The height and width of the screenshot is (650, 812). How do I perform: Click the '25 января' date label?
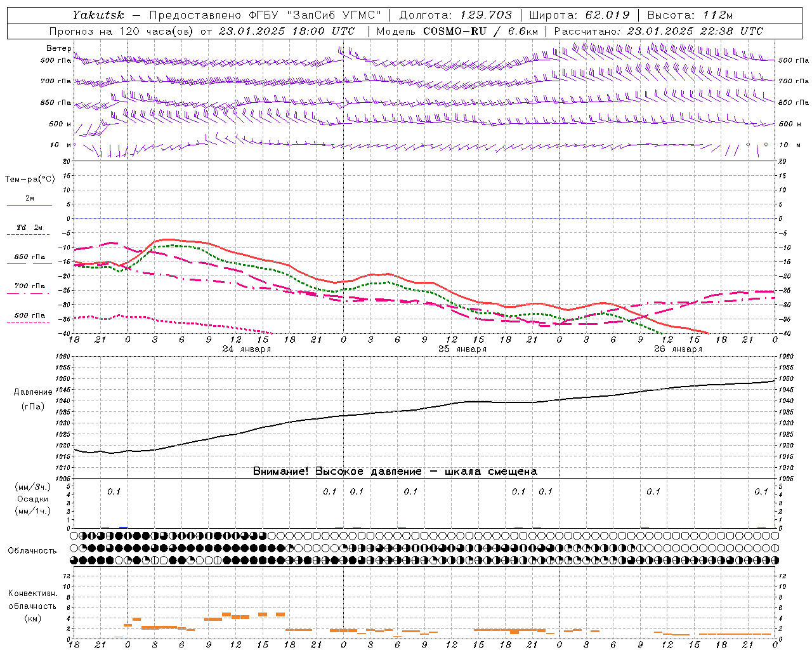coord(462,349)
